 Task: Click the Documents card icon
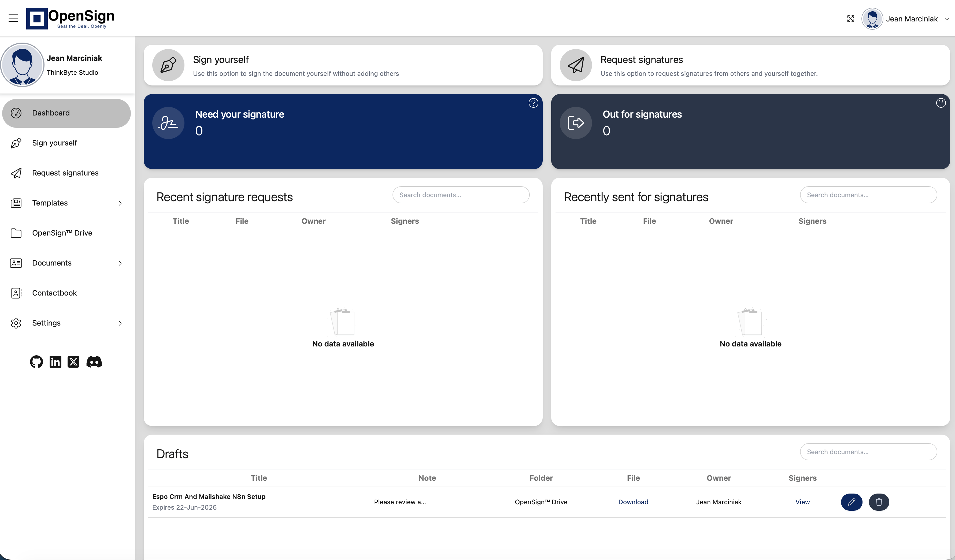(16, 263)
